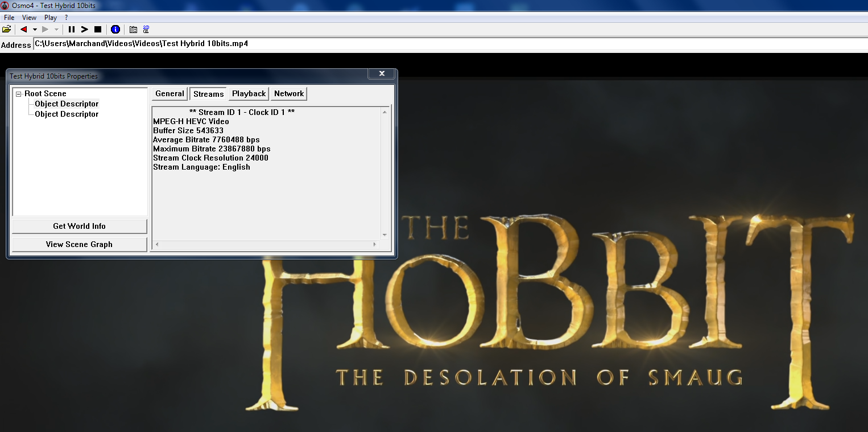Click the "Average Bitrate 7760488 bps" line
This screenshot has height=432, width=868.
(206, 139)
